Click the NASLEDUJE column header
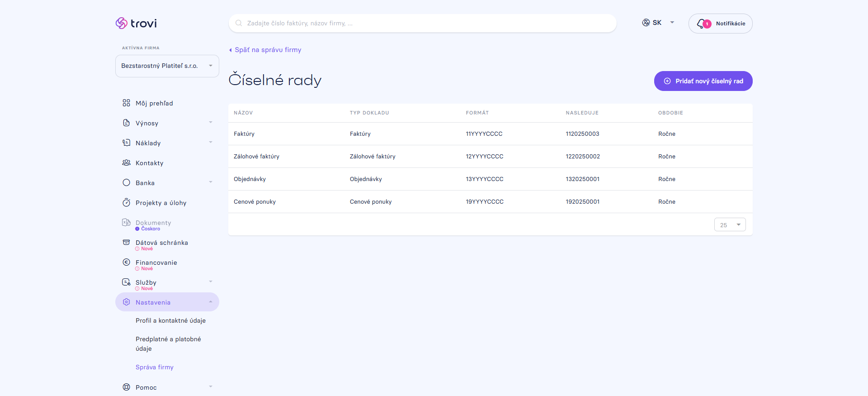Image resolution: width=868 pixels, height=396 pixels. [582, 113]
